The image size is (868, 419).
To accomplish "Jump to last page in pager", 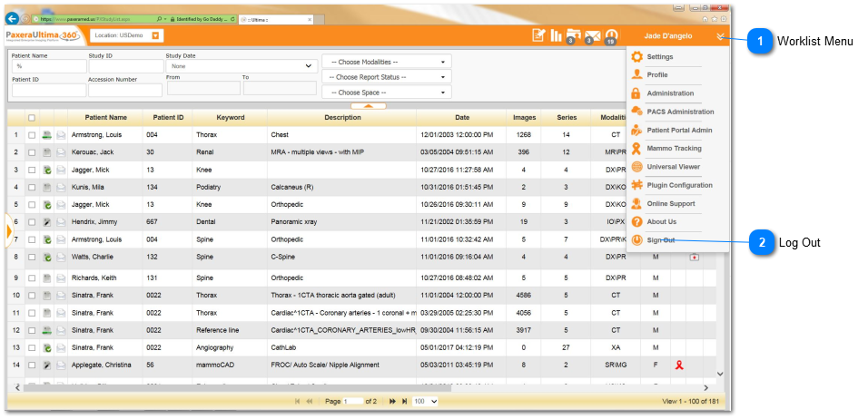I will pos(405,401).
